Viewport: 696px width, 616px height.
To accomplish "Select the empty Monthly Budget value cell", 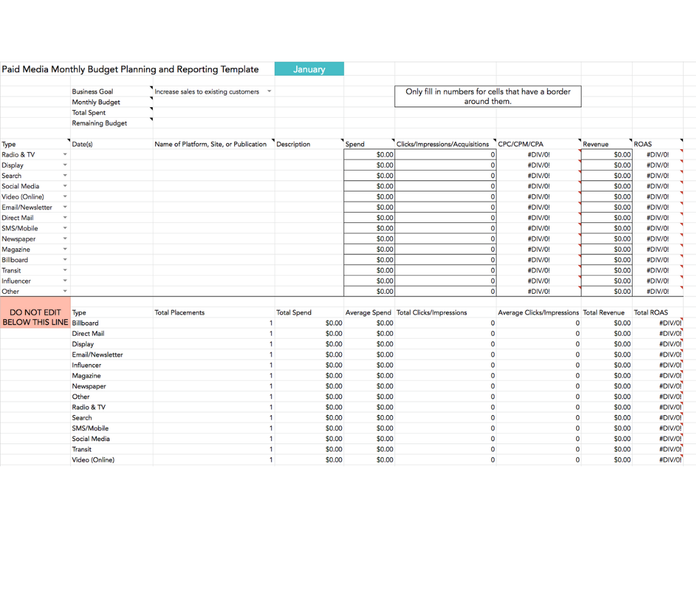I will click(x=213, y=102).
